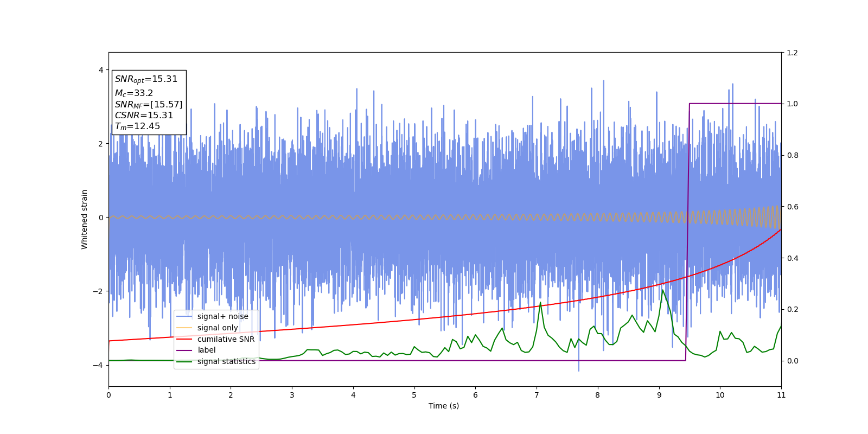
Task: Click x-axis tick label 5
Action: tap(414, 395)
